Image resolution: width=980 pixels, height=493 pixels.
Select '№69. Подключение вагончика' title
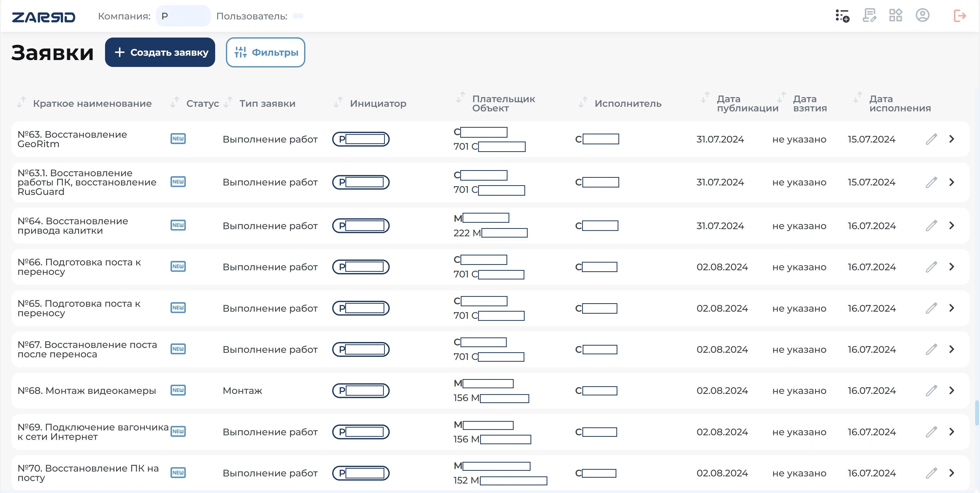point(93,432)
